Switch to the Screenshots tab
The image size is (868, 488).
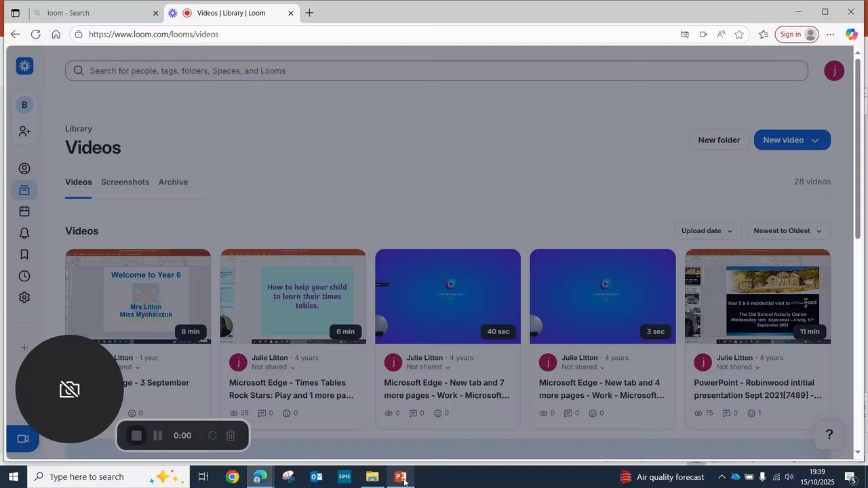125,182
